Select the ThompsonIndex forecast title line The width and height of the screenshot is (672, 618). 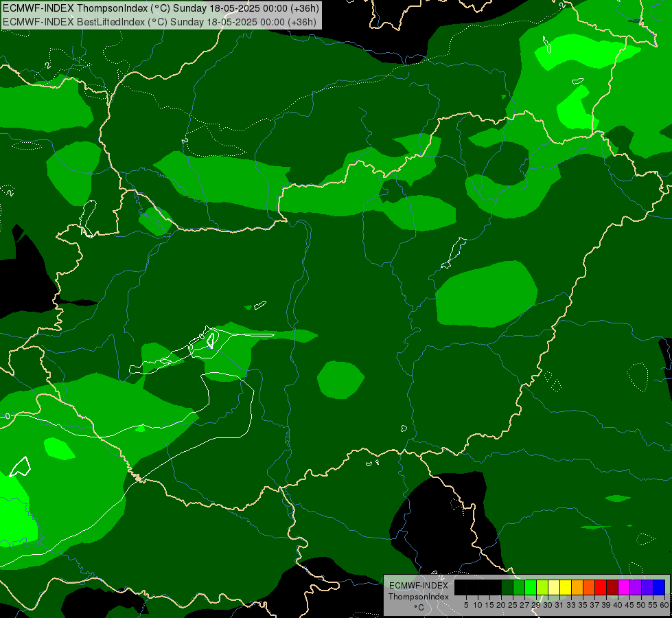[x=161, y=8]
